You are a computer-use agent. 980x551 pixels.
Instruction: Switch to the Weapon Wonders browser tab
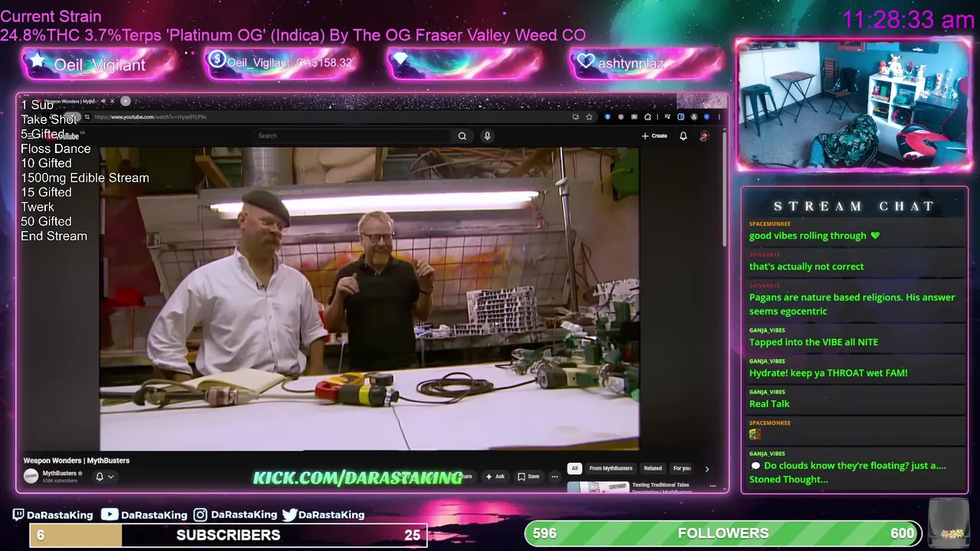coord(70,101)
